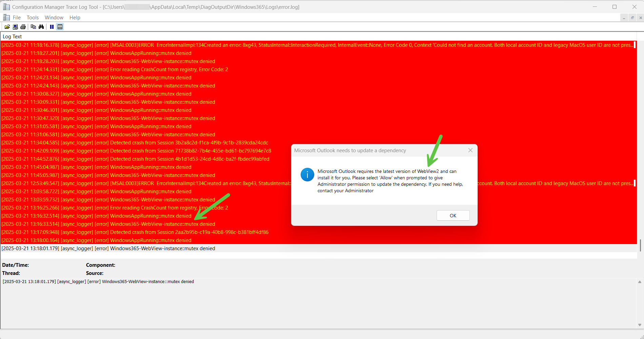This screenshot has width=644, height=339.
Task: Click the blue info icon in Outlook dialog
Action: tap(307, 175)
